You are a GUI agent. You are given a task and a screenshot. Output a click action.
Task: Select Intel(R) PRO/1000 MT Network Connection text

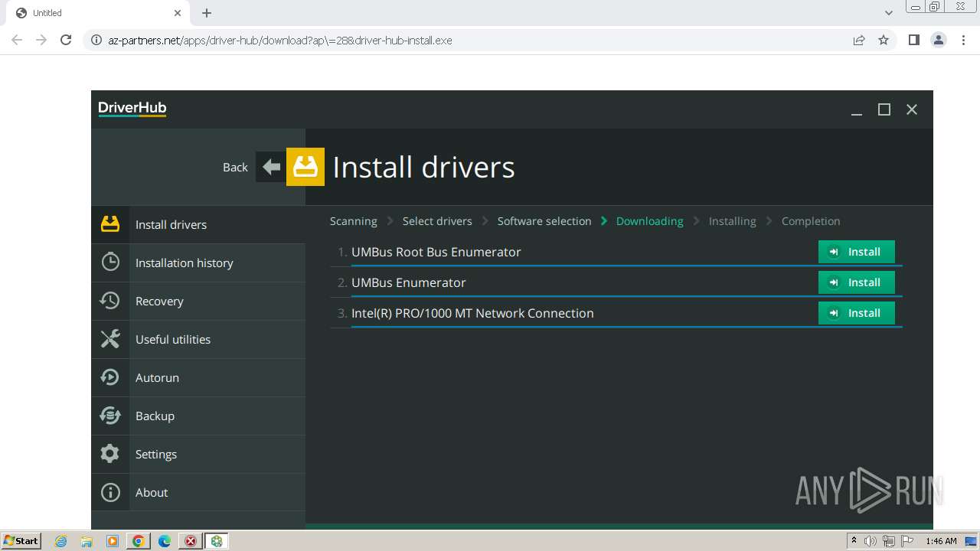point(472,313)
